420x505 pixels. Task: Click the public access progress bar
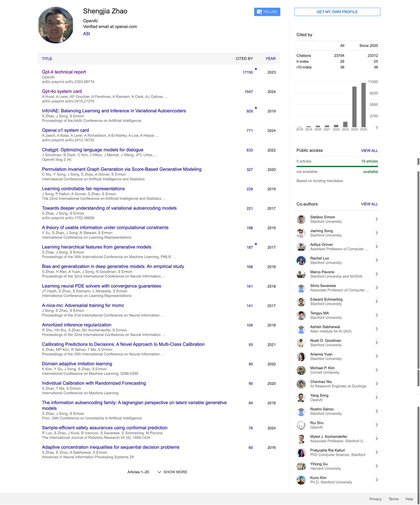coord(337,167)
